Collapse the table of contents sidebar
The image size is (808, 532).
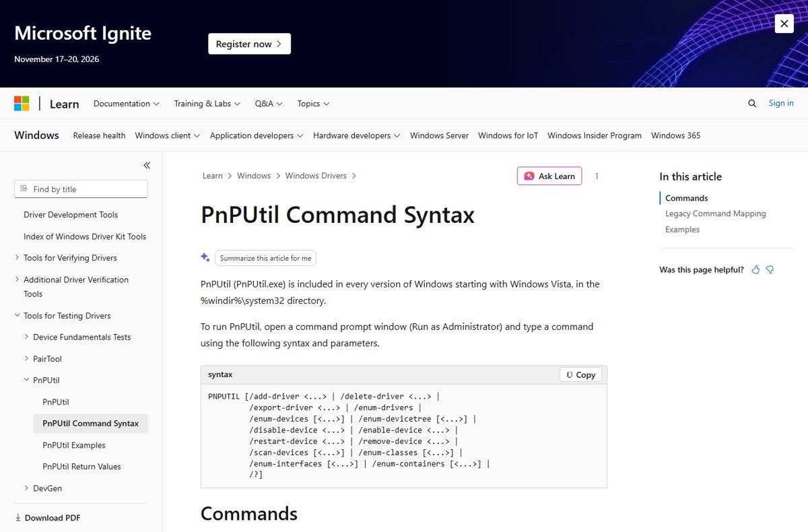tap(147, 165)
